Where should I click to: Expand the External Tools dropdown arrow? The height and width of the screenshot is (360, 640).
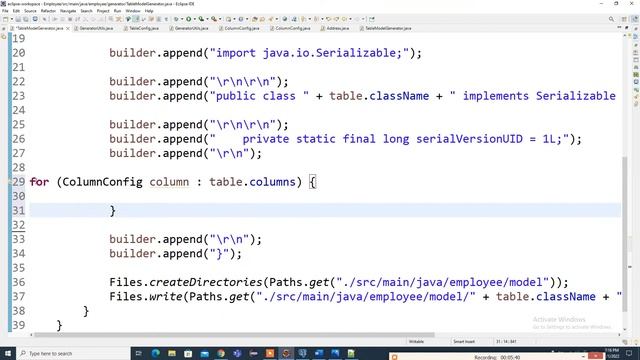click(x=220, y=19)
